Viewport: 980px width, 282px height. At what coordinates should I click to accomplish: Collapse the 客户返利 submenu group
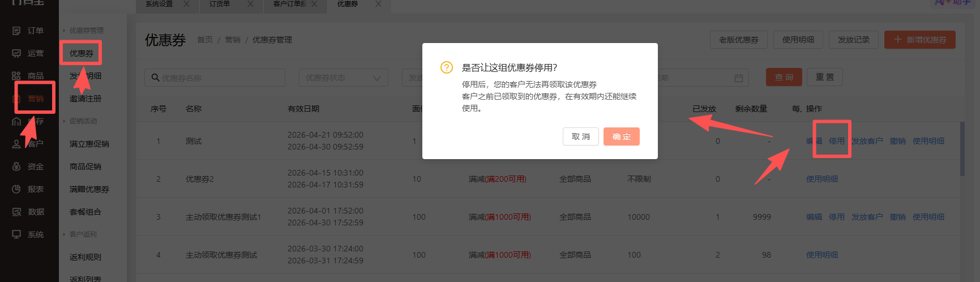pos(80,234)
